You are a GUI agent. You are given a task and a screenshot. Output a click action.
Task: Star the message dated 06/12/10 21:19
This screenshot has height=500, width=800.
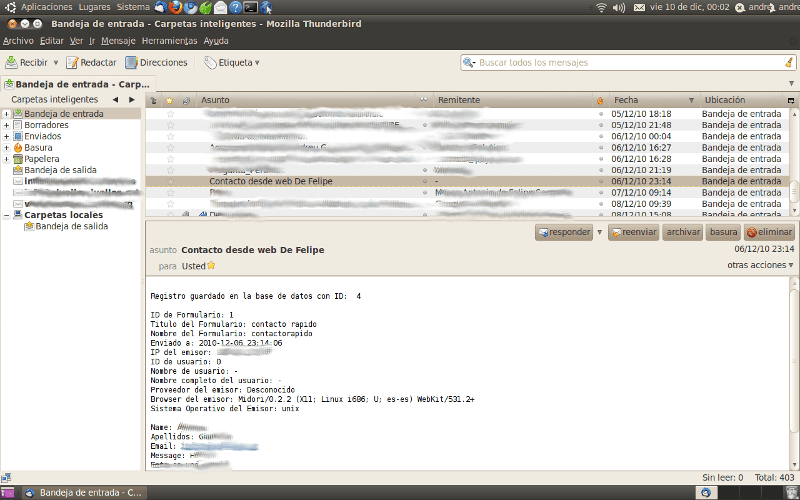point(170,170)
